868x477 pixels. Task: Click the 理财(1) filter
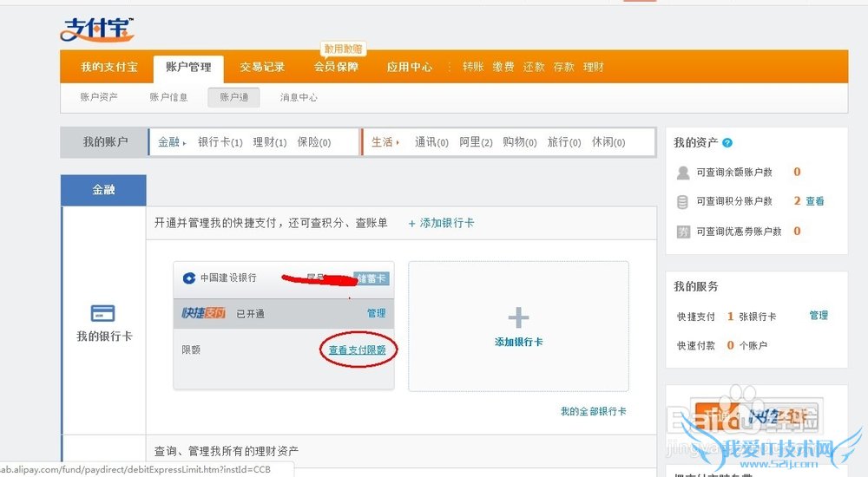(x=270, y=142)
